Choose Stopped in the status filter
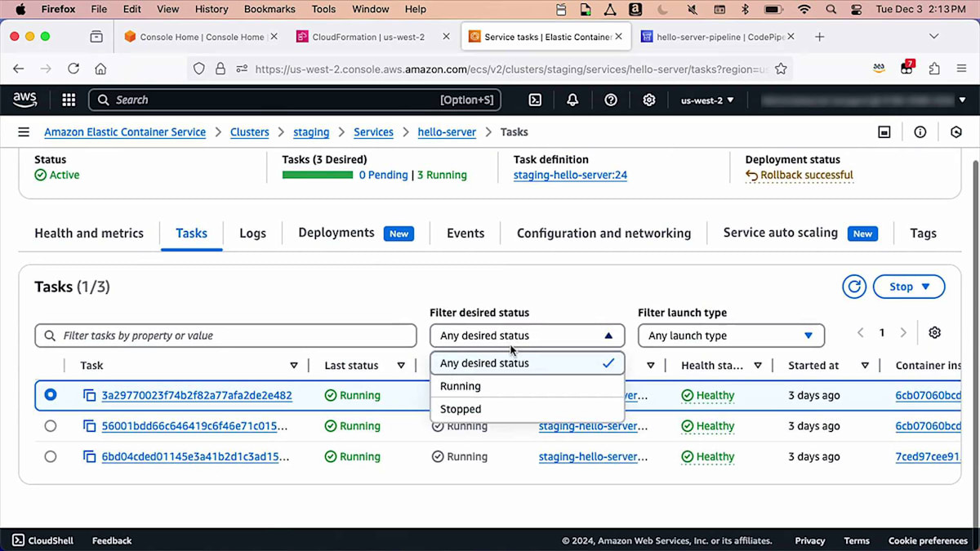The image size is (980, 551). [x=528, y=409]
